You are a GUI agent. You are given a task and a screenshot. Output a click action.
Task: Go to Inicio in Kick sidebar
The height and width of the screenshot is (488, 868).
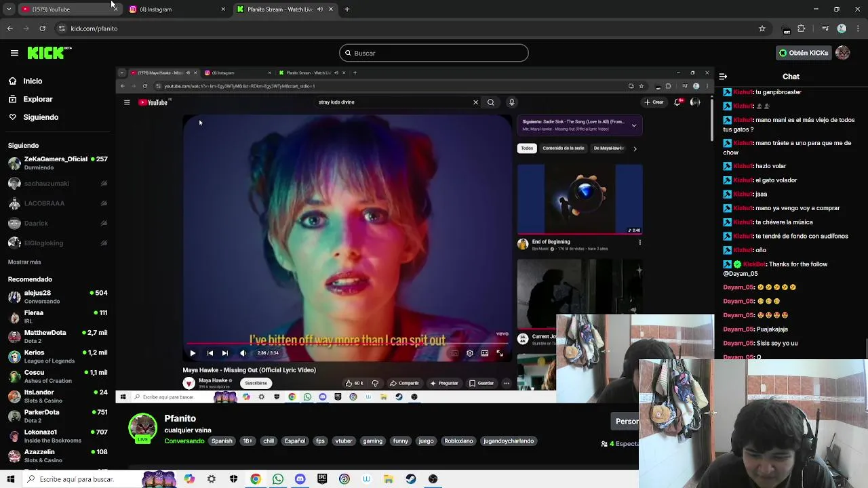(33, 81)
